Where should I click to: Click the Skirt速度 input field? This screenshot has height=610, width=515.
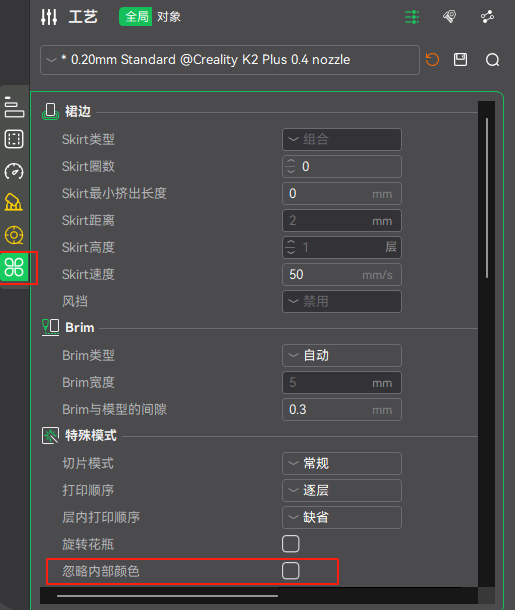coord(342,275)
